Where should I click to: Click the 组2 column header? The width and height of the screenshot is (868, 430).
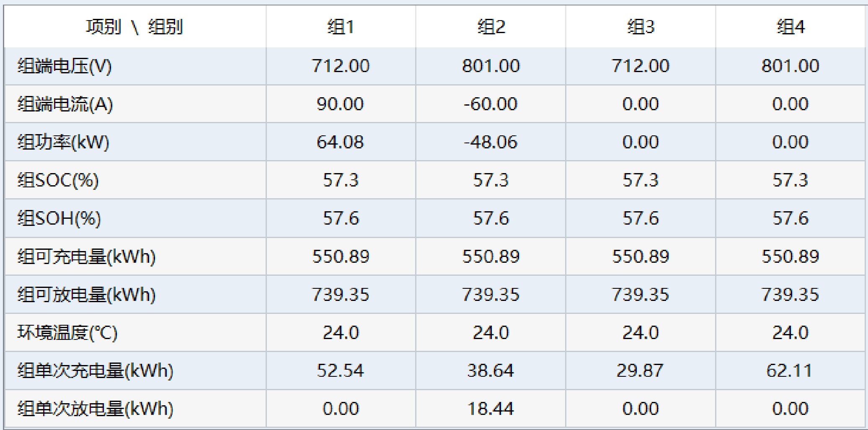[x=491, y=27]
